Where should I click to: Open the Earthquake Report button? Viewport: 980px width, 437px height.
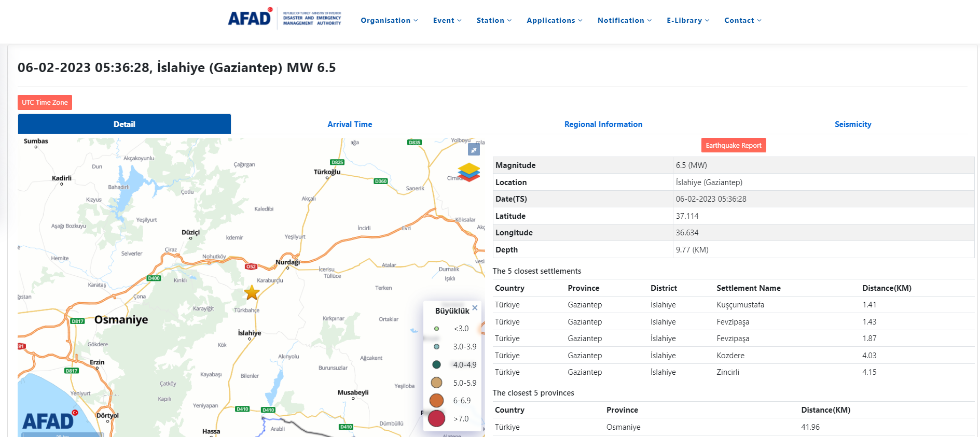[x=734, y=145]
